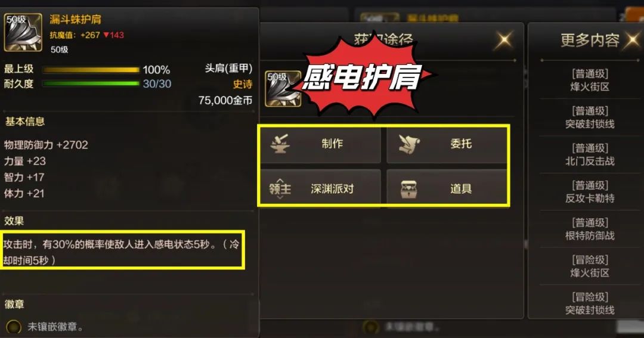Image resolution: width=644 pixels, height=338 pixels.
Task: Click the 领主 icon beside 深渊派对
Action: pos(280,189)
